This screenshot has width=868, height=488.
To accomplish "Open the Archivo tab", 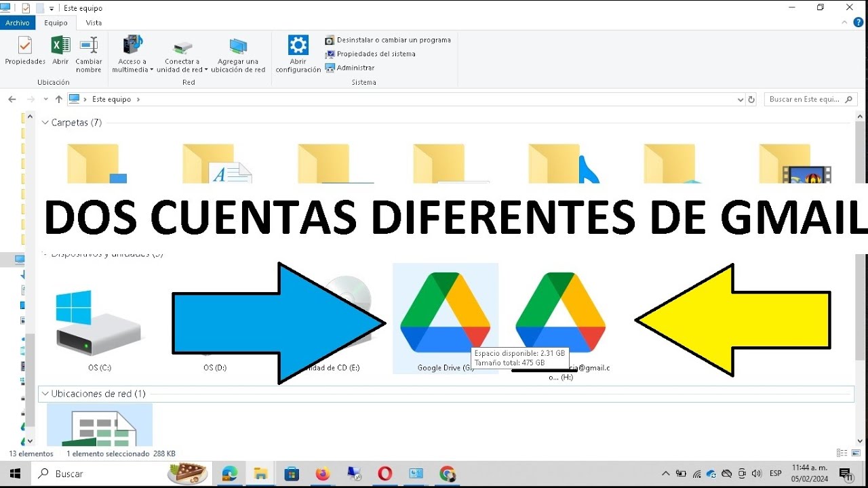I will coord(18,23).
